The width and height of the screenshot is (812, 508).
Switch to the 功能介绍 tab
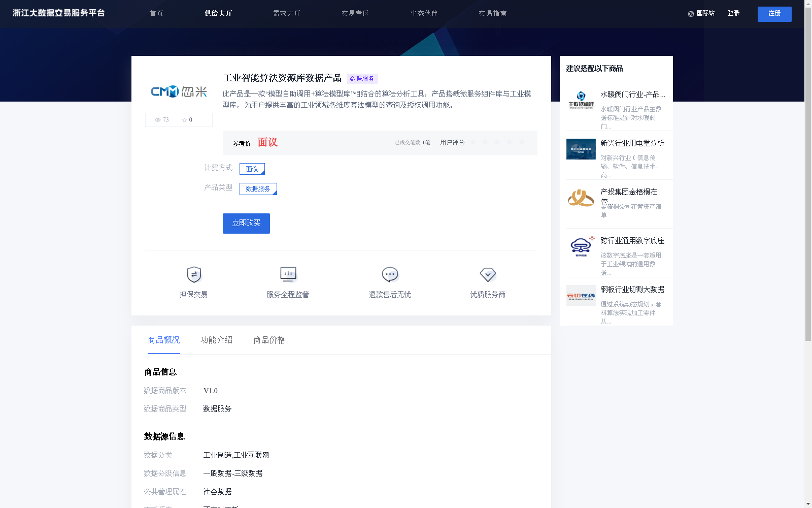point(217,340)
